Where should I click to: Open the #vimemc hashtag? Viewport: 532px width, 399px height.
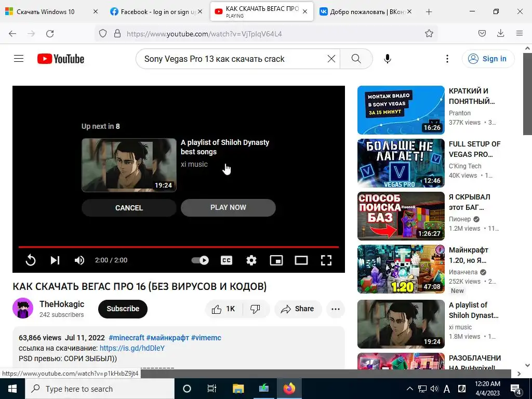[206, 338]
